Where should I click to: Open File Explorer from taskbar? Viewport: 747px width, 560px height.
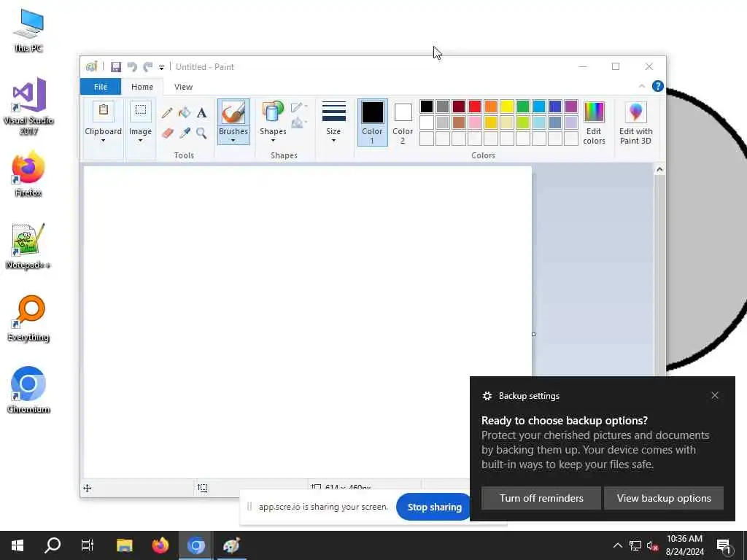coord(125,545)
